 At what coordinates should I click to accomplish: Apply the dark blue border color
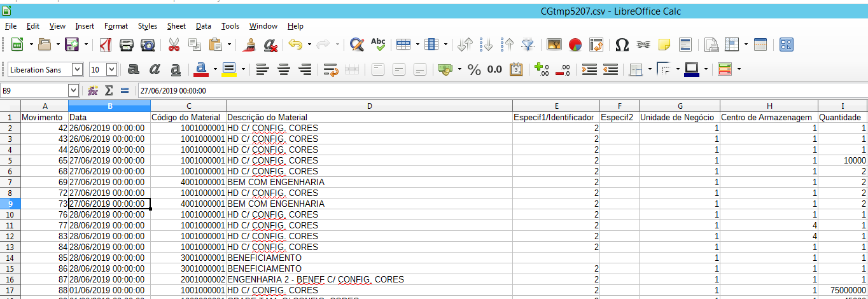point(692,69)
